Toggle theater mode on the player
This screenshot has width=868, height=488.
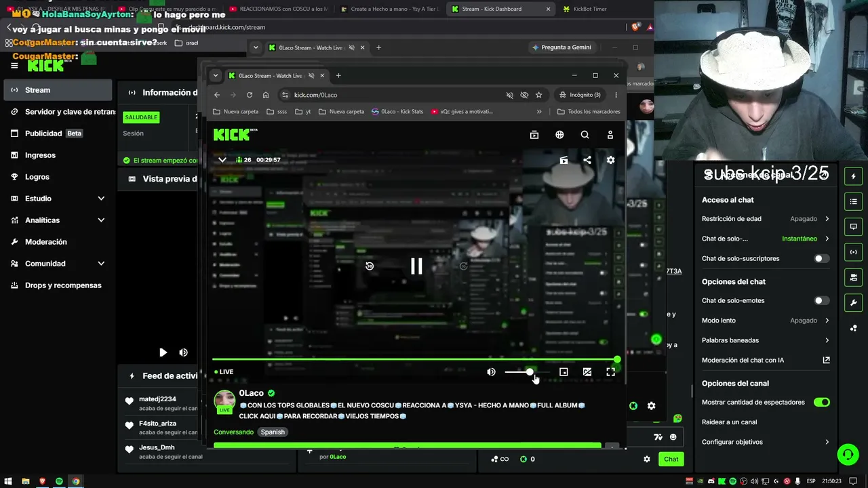point(587,372)
